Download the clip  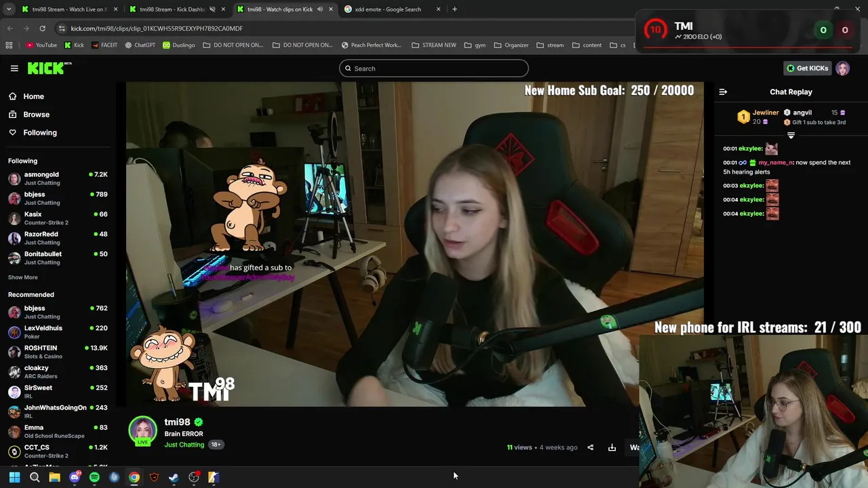coord(612,447)
